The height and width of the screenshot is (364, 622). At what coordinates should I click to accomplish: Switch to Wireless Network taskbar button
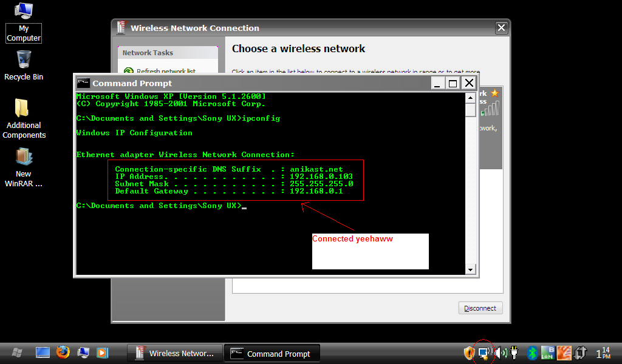pyautogui.click(x=175, y=353)
